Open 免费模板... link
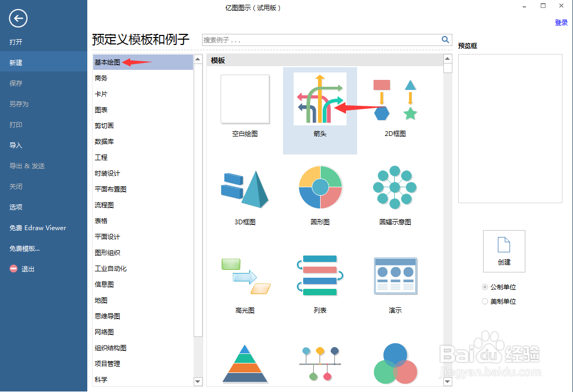The height and width of the screenshot is (392, 573). (x=24, y=249)
